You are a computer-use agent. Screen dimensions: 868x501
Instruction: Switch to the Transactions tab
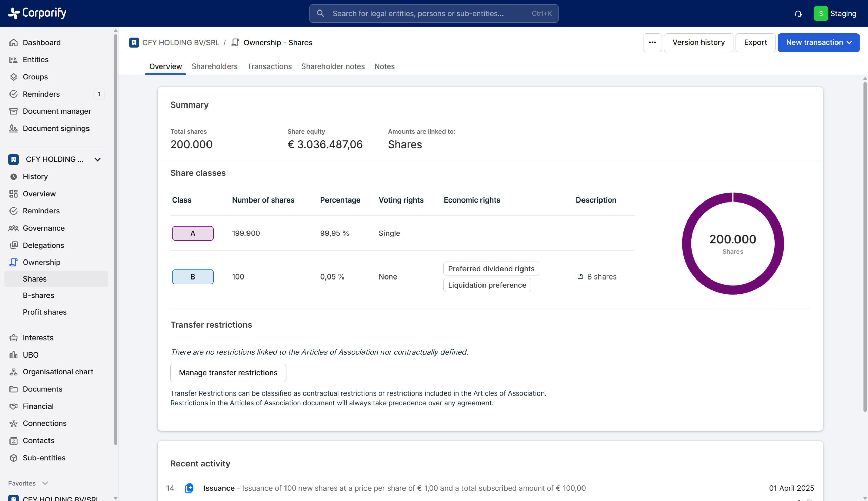(x=269, y=66)
